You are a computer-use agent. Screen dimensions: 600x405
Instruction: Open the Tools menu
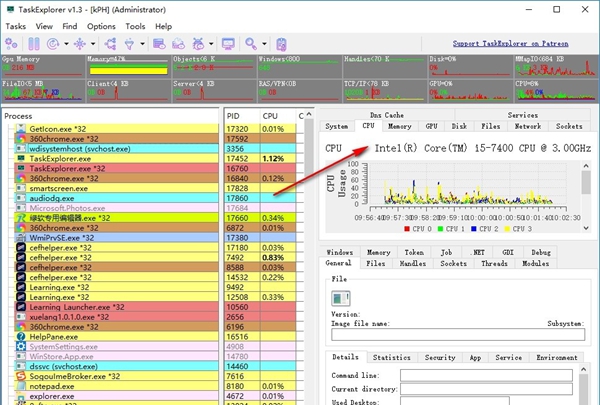135,26
